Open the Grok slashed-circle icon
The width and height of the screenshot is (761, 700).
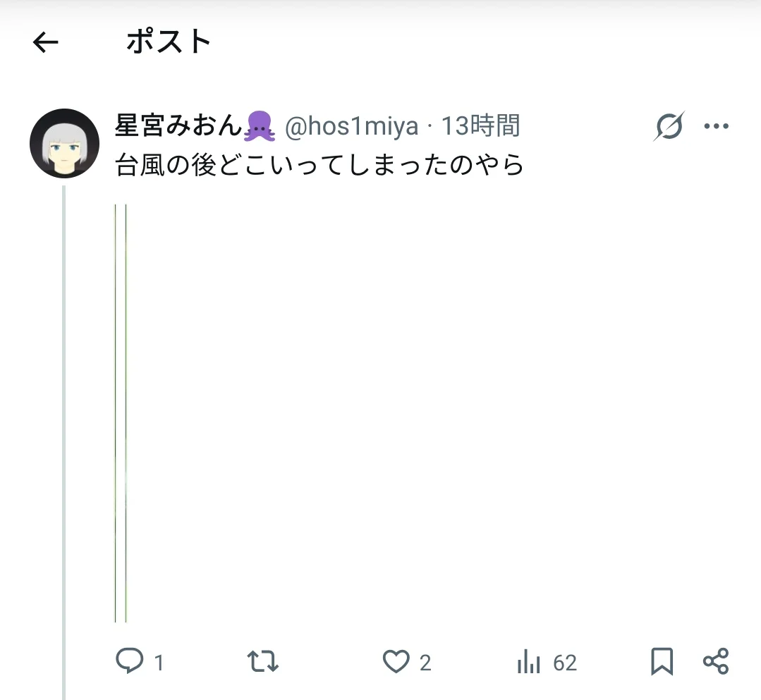click(669, 126)
